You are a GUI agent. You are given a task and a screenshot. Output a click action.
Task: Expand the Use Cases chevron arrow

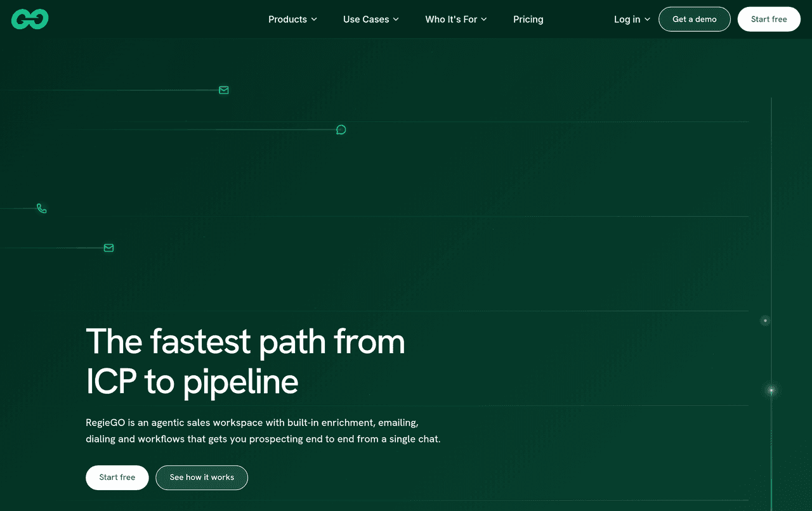coord(396,20)
